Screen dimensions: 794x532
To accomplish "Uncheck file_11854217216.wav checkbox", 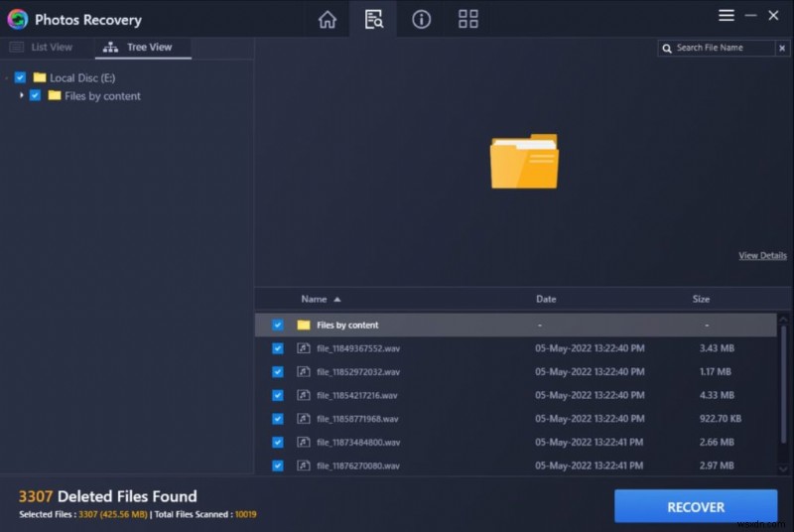I will [278, 395].
